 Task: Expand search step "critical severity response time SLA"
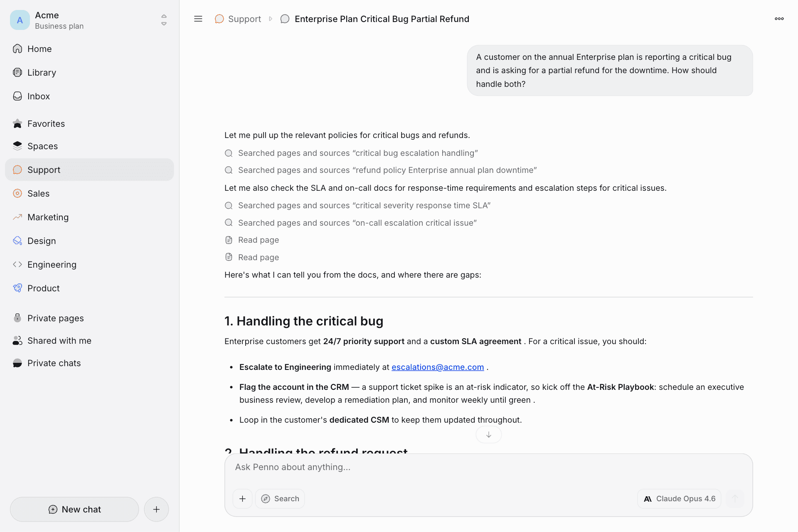(x=357, y=205)
